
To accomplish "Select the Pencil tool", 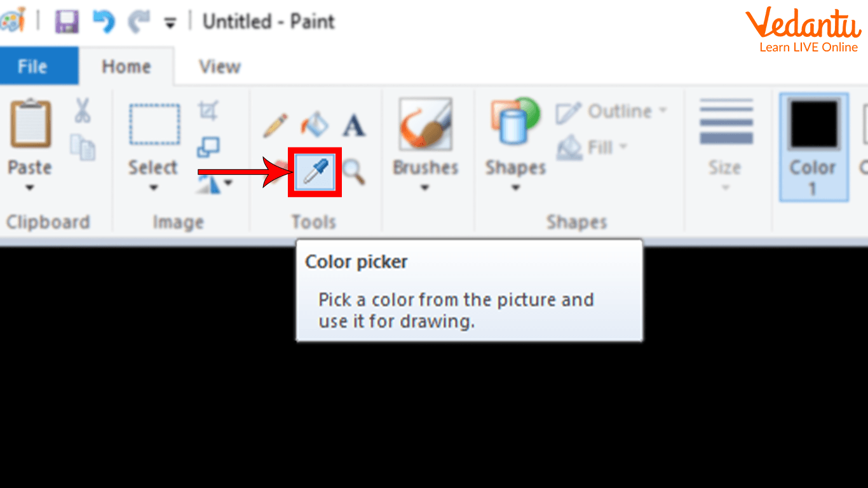I will pyautogui.click(x=276, y=126).
